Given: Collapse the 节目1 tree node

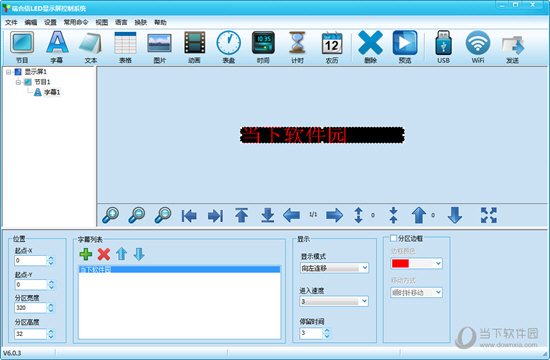Looking at the screenshot, I should pyautogui.click(x=18, y=82).
